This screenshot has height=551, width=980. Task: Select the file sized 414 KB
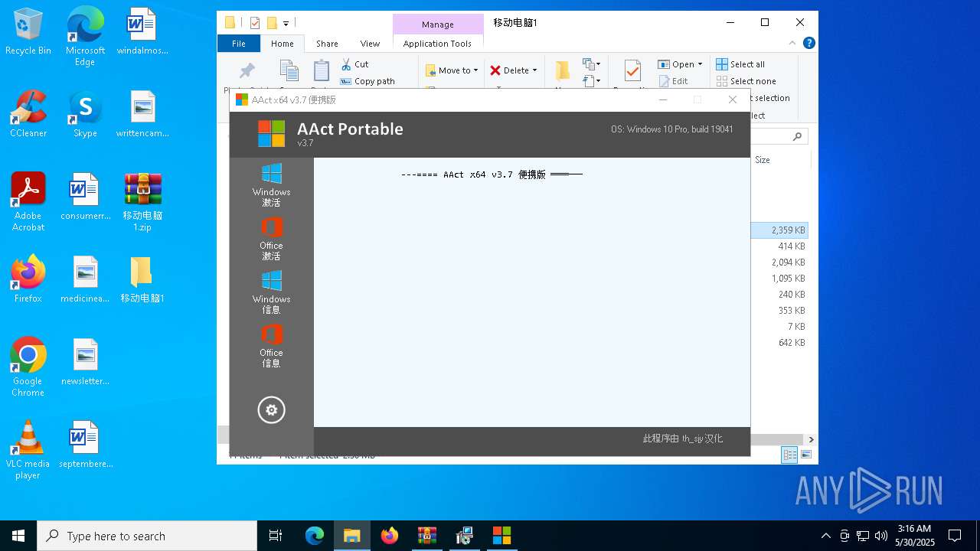779,246
